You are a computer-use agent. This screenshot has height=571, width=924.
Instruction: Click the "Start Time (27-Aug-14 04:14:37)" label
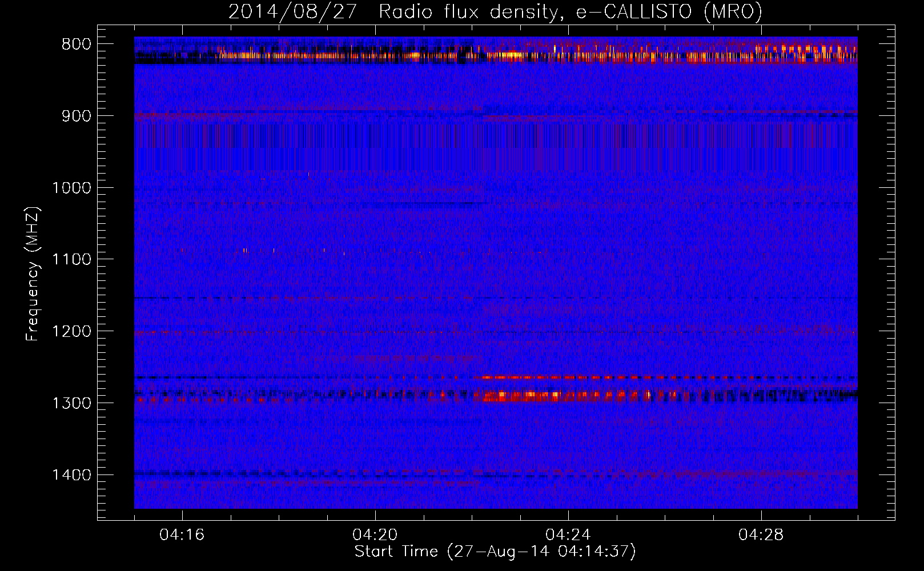[x=495, y=552]
